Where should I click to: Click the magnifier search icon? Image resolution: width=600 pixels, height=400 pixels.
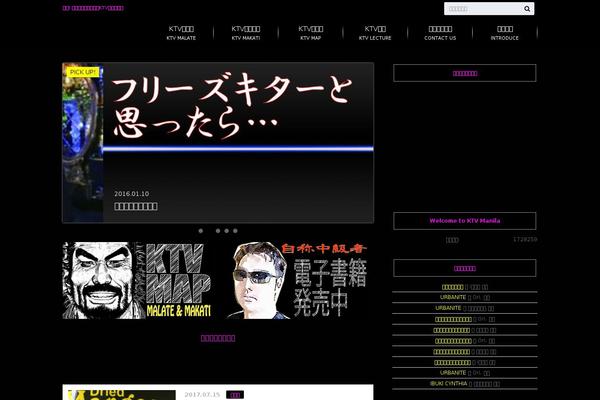(527, 9)
